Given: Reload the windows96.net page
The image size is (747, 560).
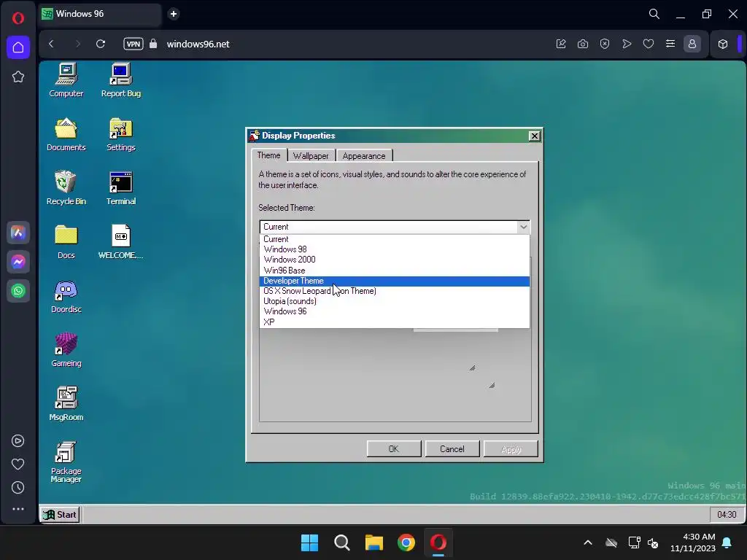Looking at the screenshot, I should (101, 44).
